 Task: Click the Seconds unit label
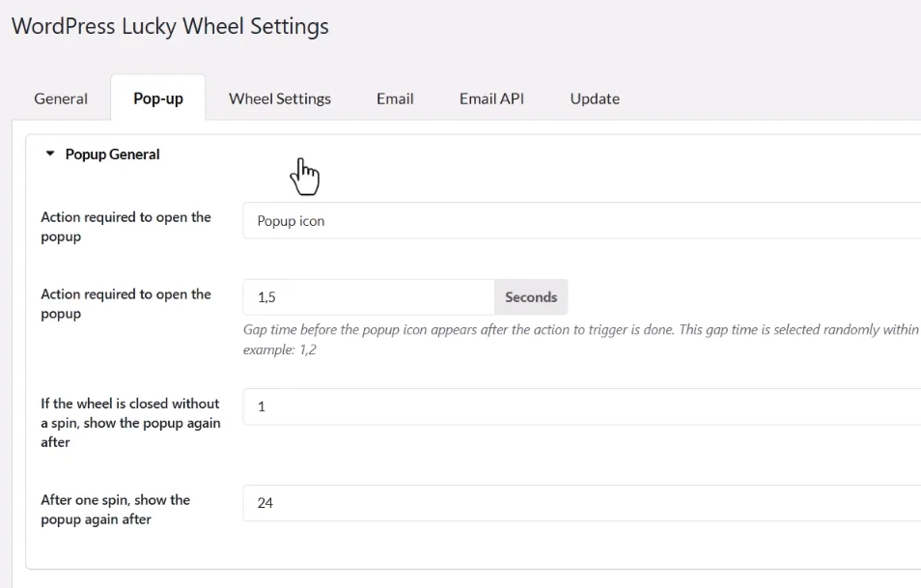(531, 297)
